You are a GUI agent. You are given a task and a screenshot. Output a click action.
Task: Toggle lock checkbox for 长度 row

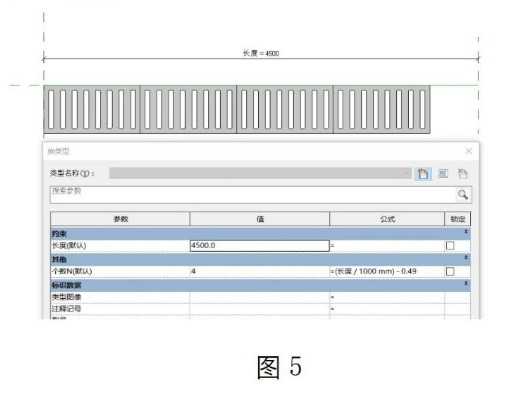(x=450, y=246)
